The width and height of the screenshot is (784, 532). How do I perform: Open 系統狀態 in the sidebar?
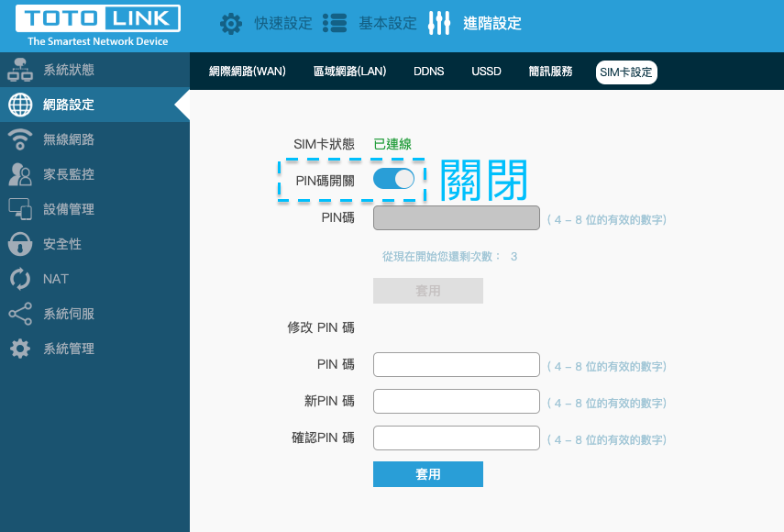(x=95, y=70)
